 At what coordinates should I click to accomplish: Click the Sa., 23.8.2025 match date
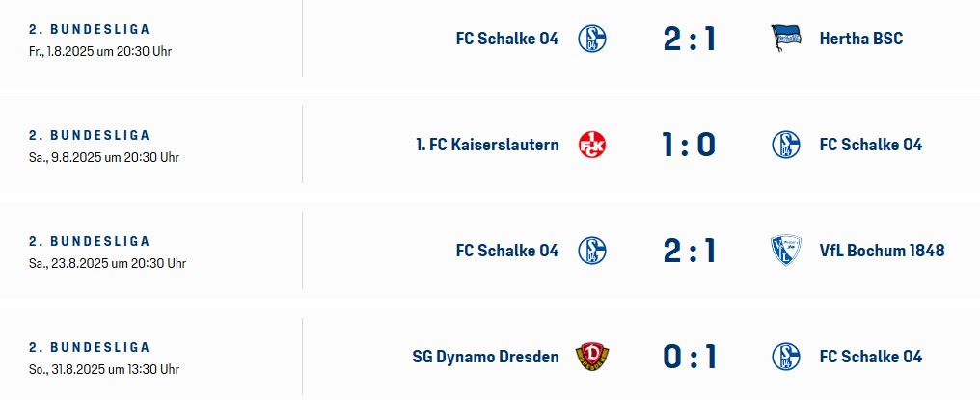[x=107, y=264]
